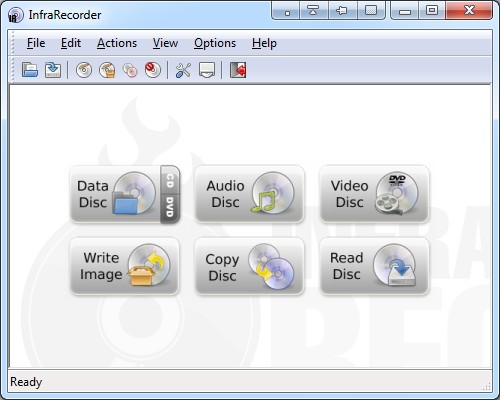500x400 pixels.
Task: Click the erase disc red toolbar icon
Action: tap(153, 70)
